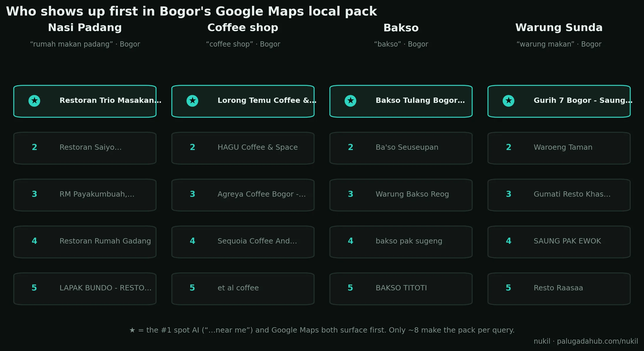Click rank number 2 beside Restoran Saiyo
The image size is (644, 351).
(34, 147)
